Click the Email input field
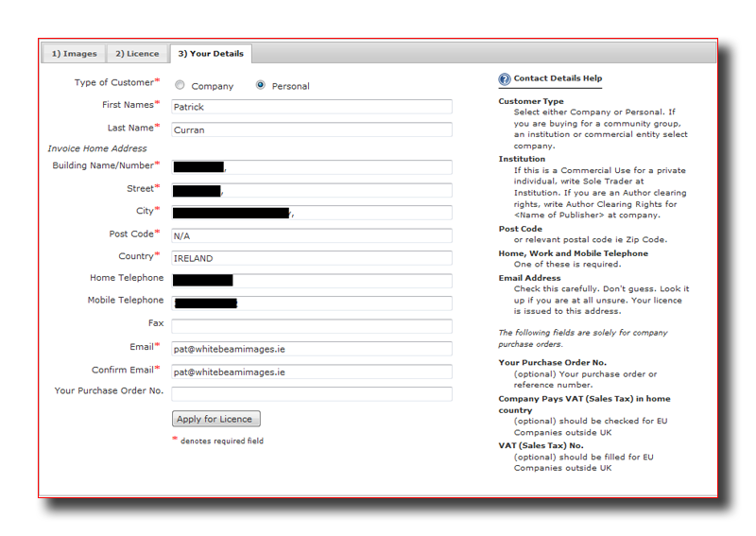 pos(311,349)
